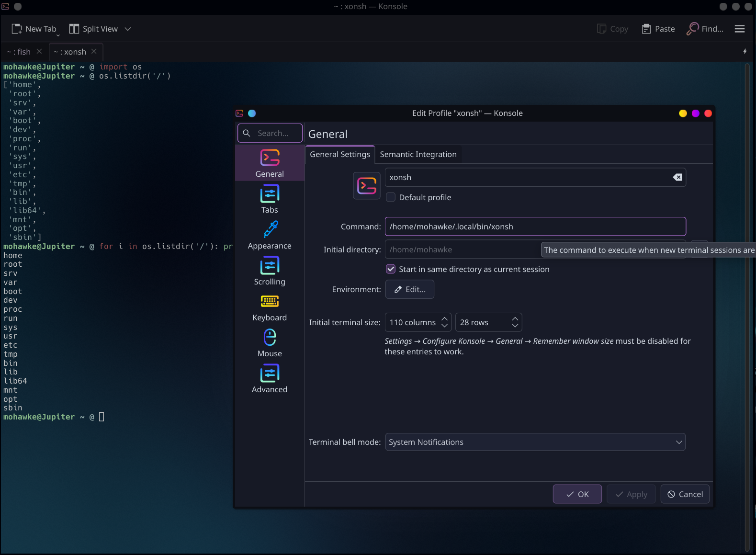Viewport: 756px width, 555px height.
Task: Click the hamburger menu in Konsole toolbar
Action: [740, 29]
